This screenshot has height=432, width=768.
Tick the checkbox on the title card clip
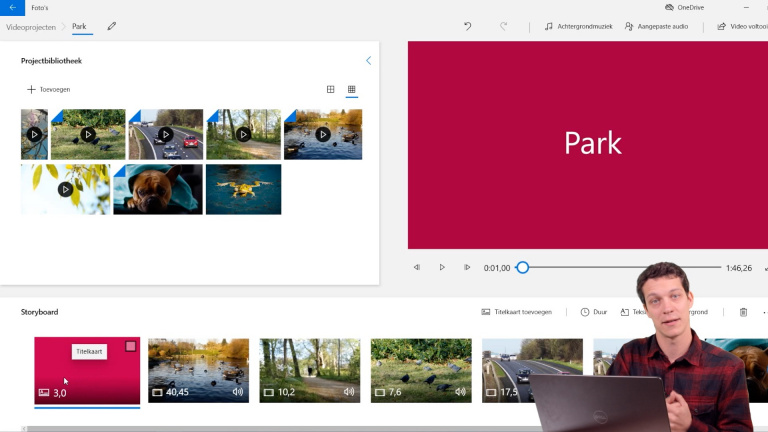[x=130, y=347]
